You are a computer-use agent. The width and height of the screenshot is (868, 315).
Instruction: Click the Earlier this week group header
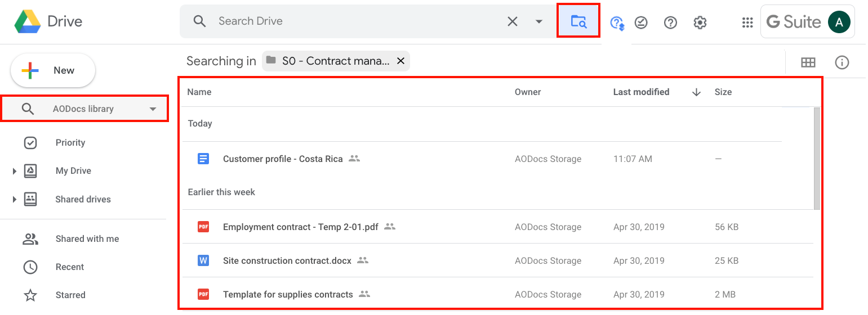point(221,192)
